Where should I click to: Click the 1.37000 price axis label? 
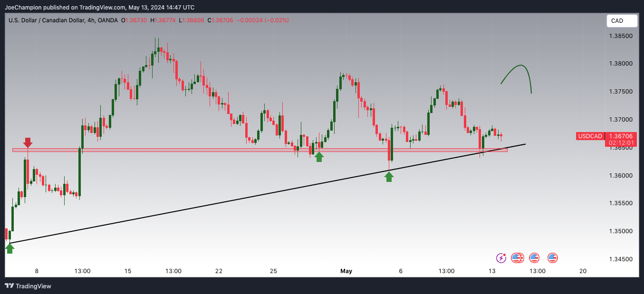tap(621, 120)
